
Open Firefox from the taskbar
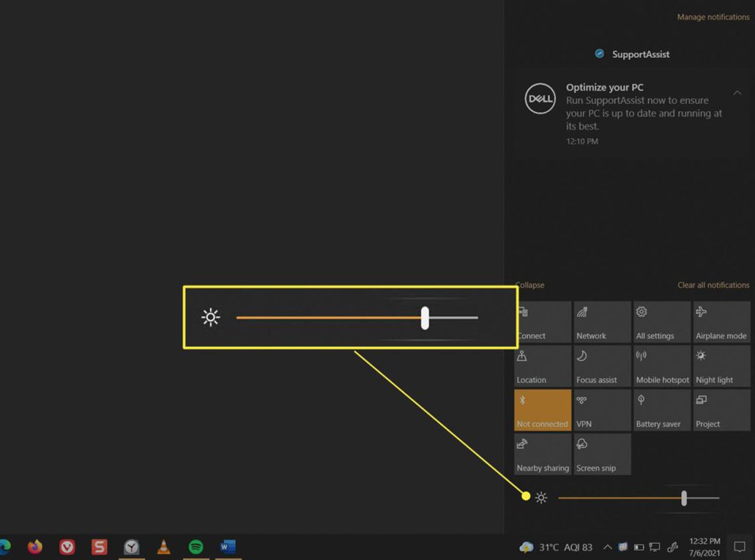tap(35, 547)
